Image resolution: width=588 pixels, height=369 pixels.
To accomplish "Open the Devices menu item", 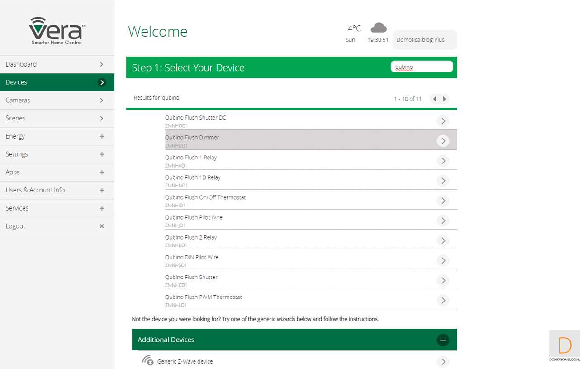I will point(57,82).
